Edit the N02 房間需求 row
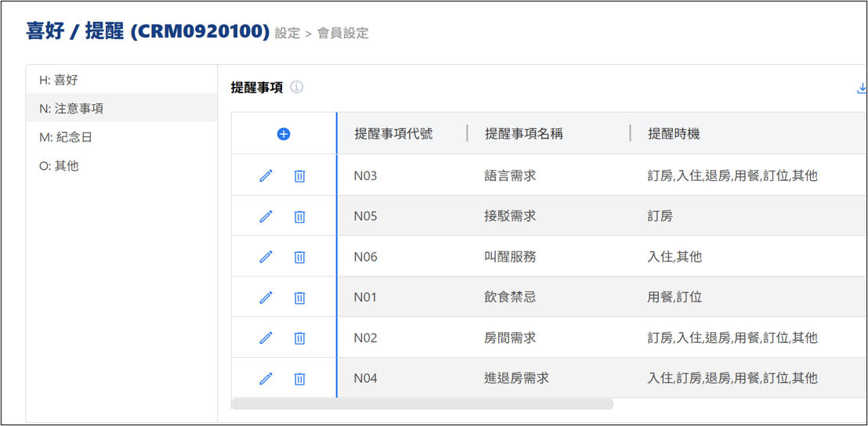 [266, 338]
